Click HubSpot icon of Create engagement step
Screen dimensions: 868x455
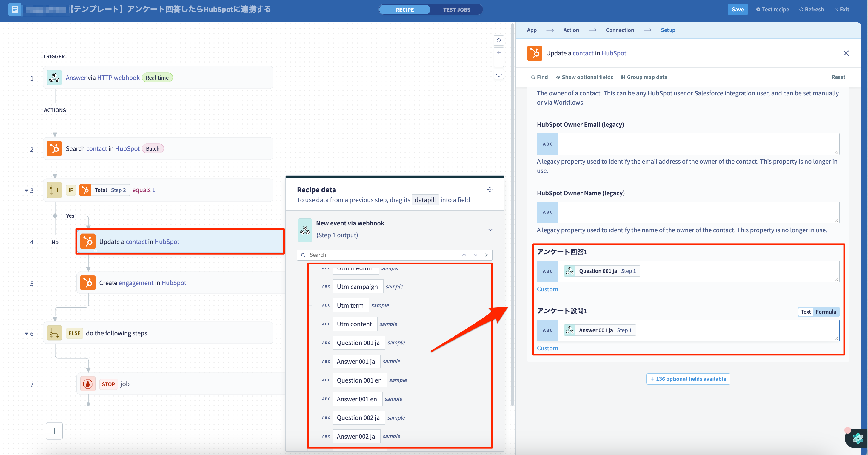tap(88, 283)
